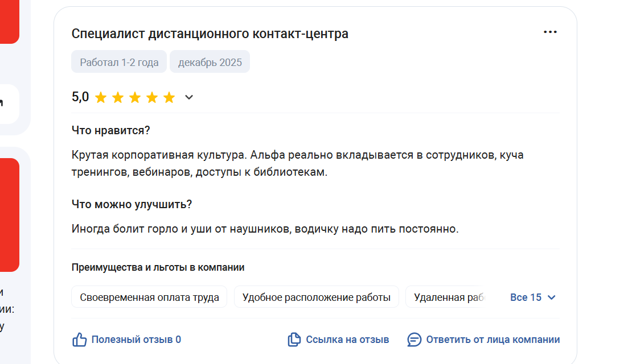Click the fifth yellow rating star

[169, 97]
